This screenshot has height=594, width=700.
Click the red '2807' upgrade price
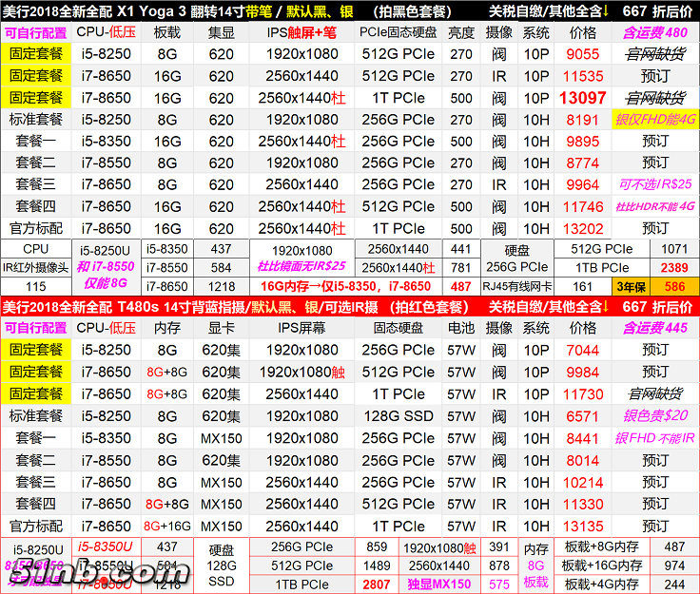coord(377,584)
